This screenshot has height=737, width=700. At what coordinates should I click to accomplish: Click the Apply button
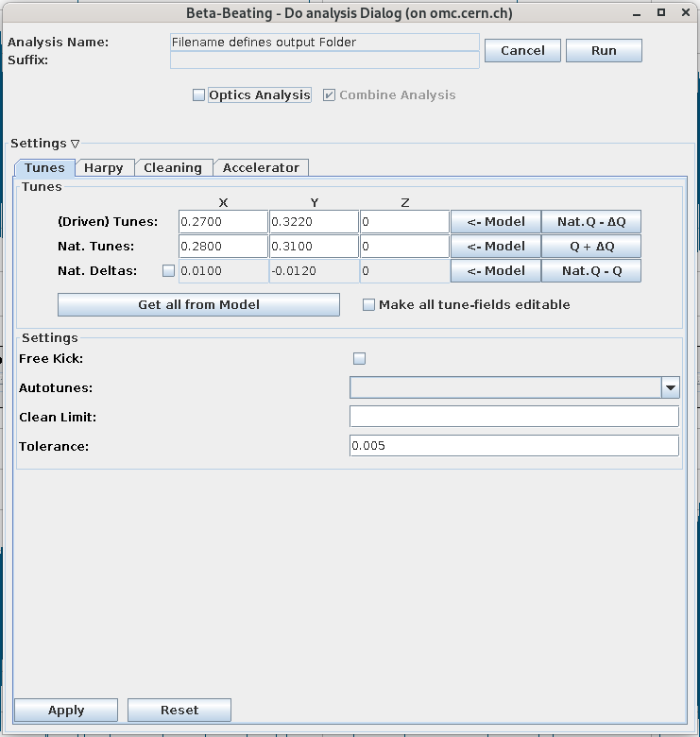point(66,710)
